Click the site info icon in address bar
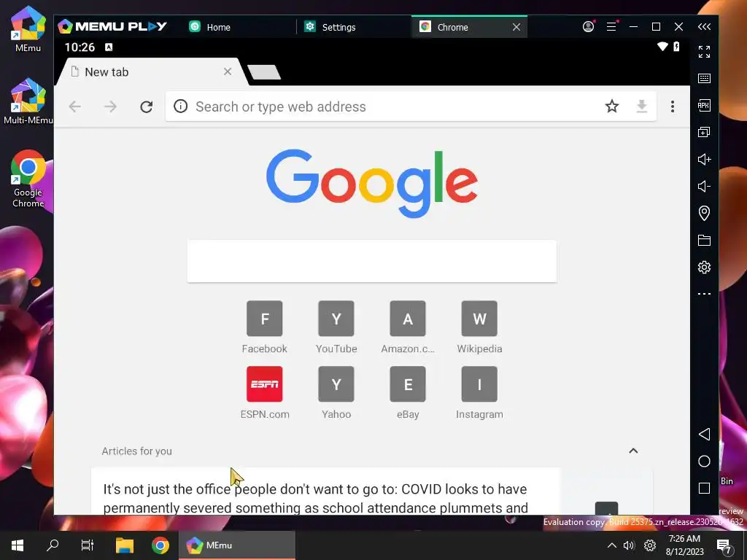The width and height of the screenshot is (747, 560). click(181, 106)
